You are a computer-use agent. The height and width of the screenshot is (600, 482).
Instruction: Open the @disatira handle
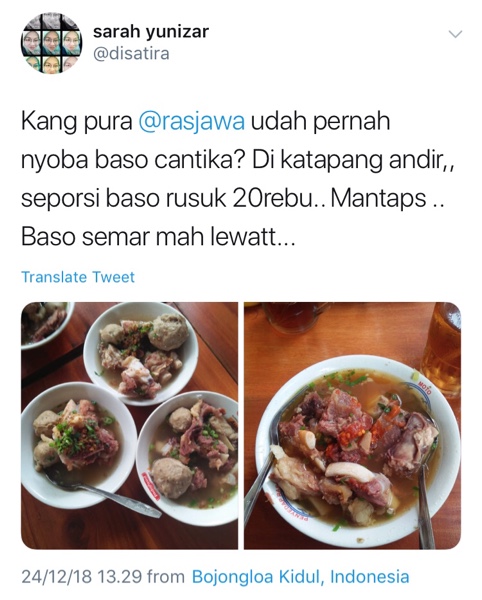[x=131, y=54]
